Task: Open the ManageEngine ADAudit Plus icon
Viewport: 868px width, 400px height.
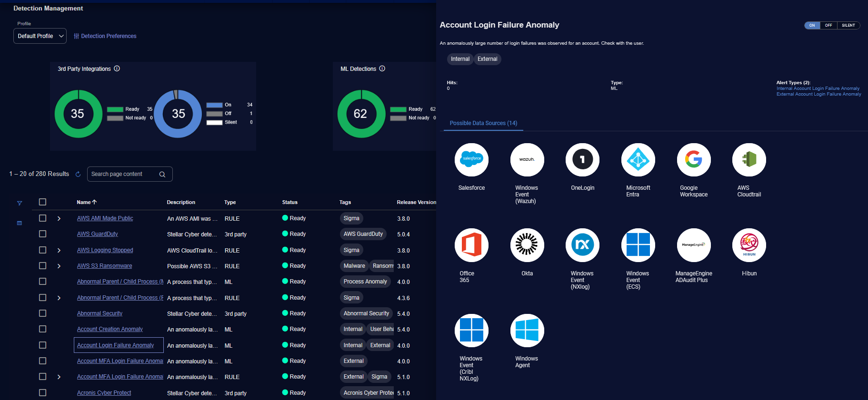Action: (x=694, y=245)
